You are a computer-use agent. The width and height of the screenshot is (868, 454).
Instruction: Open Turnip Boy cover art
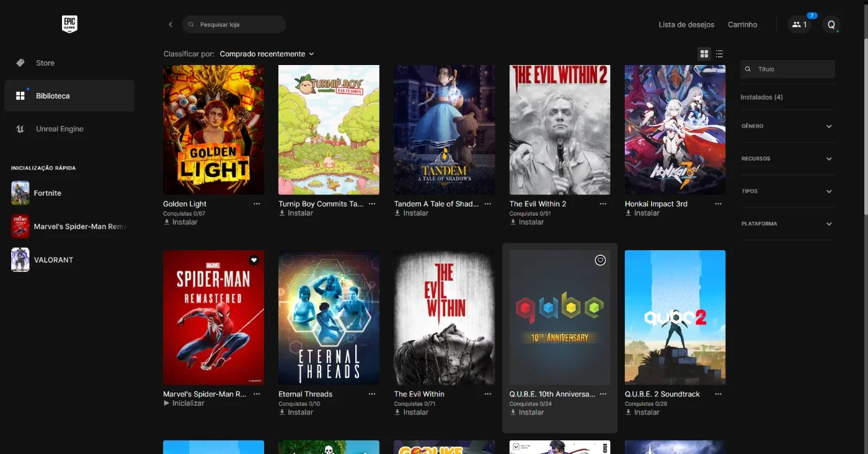[329, 130]
